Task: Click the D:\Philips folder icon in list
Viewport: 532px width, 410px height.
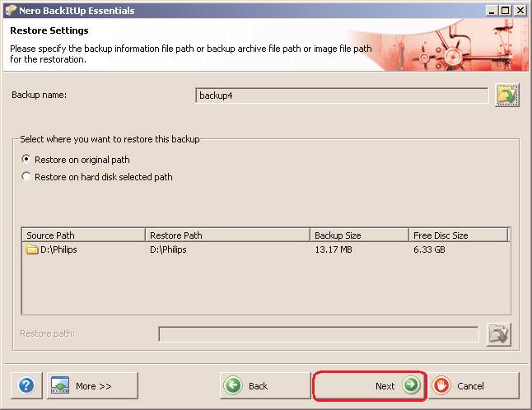Action: click(32, 249)
